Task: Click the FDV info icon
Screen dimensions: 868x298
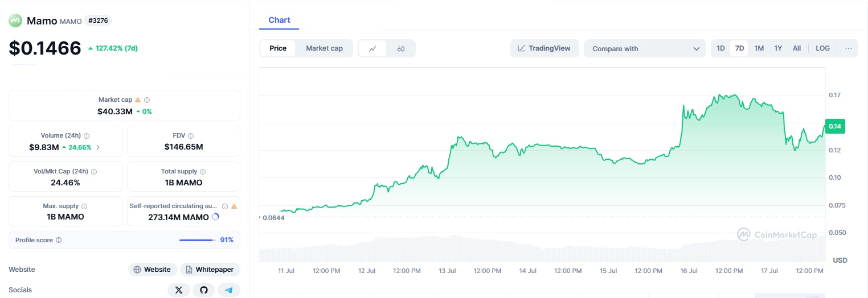Action: pos(191,136)
